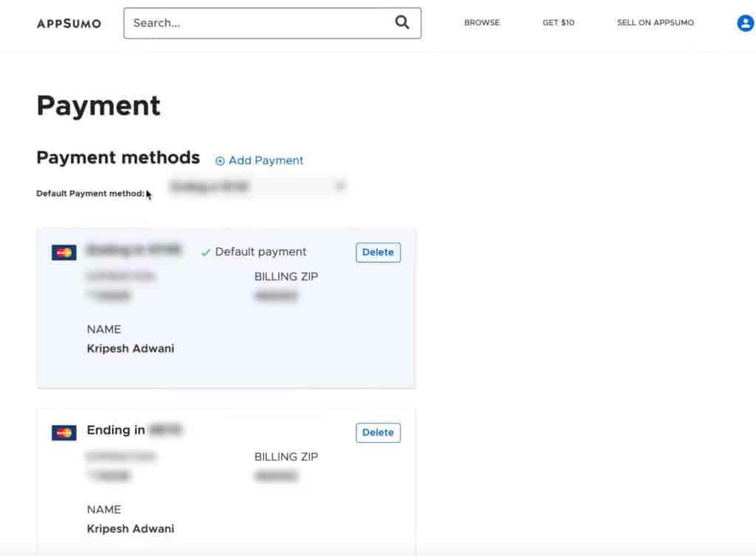Focus the Search text field
Image resolution: width=756 pixels, height=556 pixels.
[x=258, y=23]
